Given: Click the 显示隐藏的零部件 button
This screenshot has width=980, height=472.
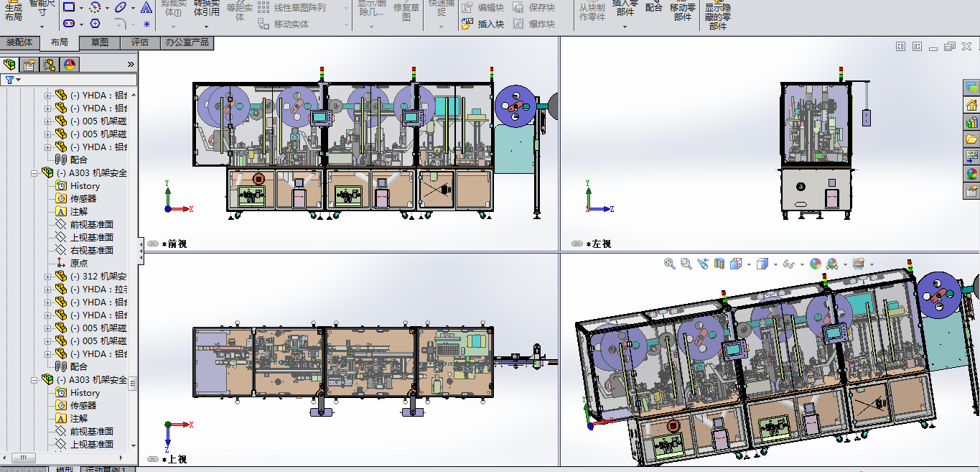Looking at the screenshot, I should (718, 14).
